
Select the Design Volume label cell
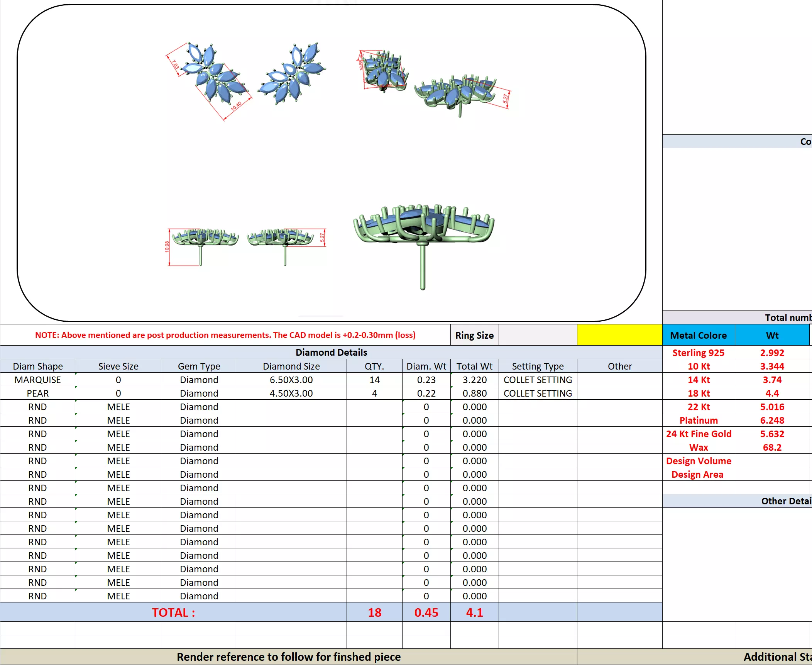point(698,461)
